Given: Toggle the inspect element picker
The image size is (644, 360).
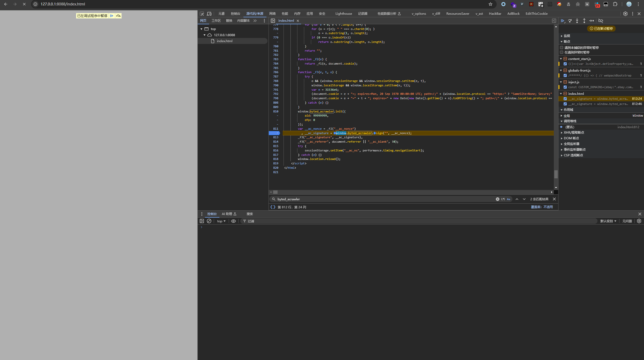Looking at the screenshot, I should click(x=202, y=14).
